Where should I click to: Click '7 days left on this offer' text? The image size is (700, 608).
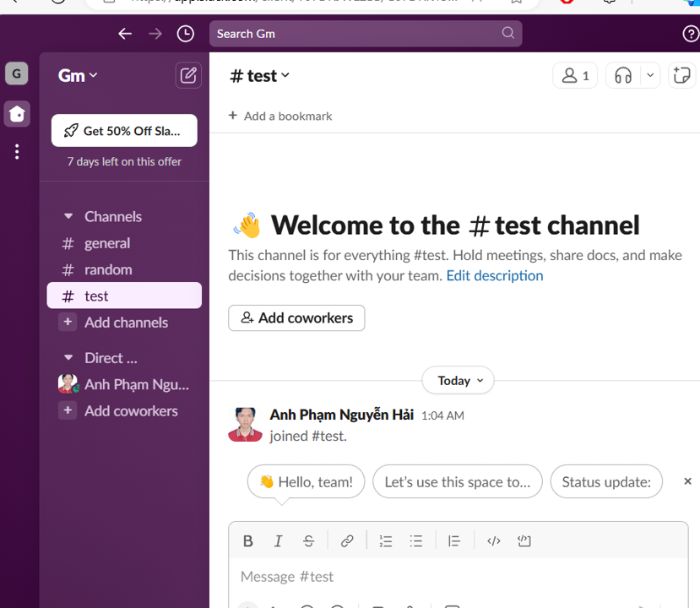[x=124, y=161]
